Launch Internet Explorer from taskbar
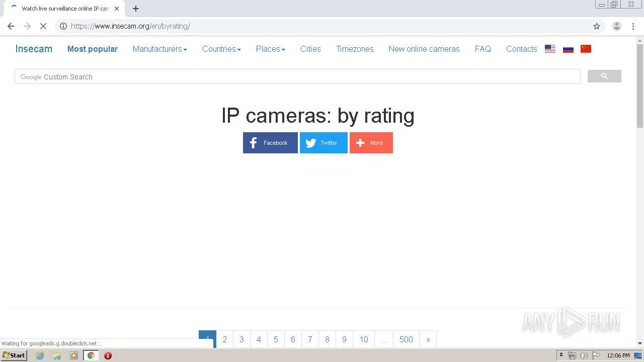 click(x=40, y=355)
